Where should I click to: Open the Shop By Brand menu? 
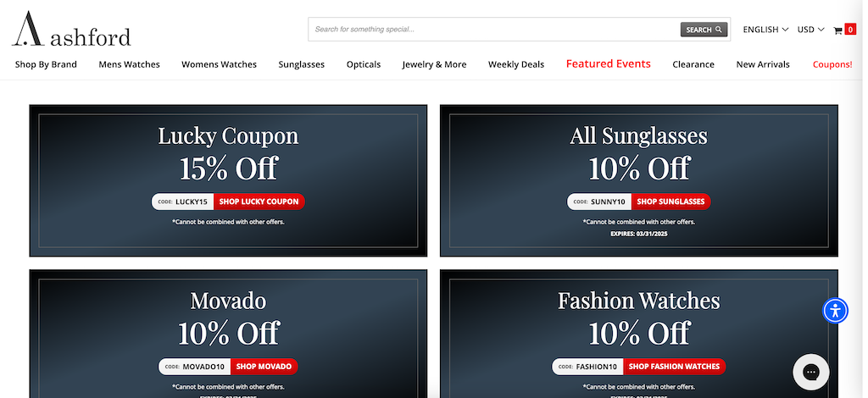[46, 64]
